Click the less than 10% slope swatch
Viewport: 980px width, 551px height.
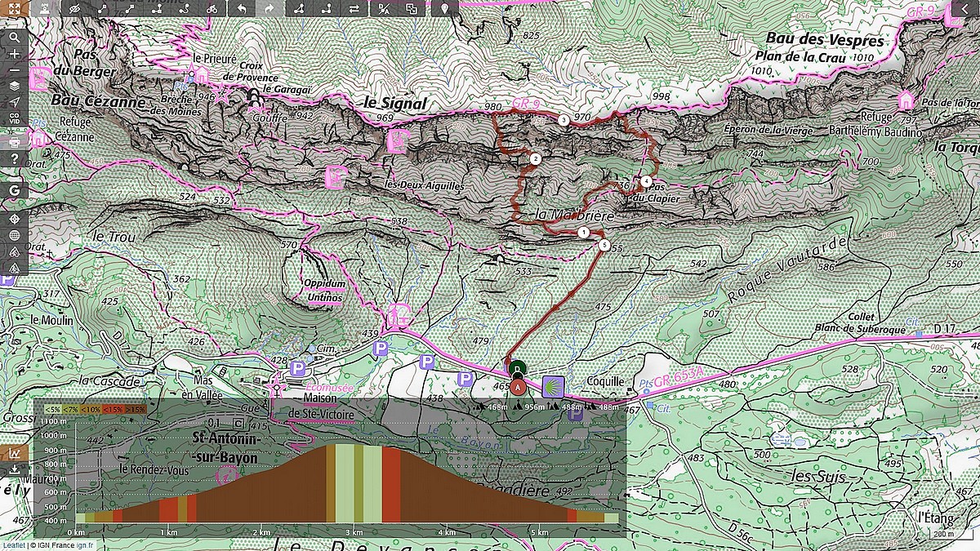(x=91, y=408)
